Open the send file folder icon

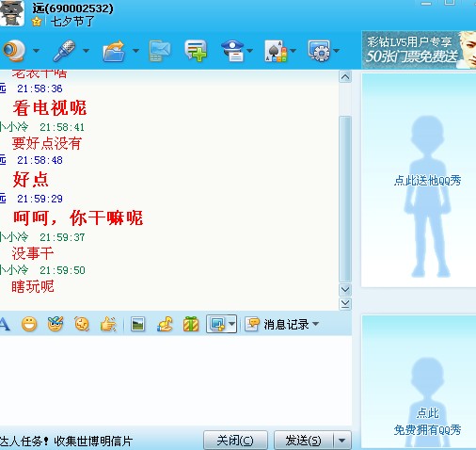point(114,51)
